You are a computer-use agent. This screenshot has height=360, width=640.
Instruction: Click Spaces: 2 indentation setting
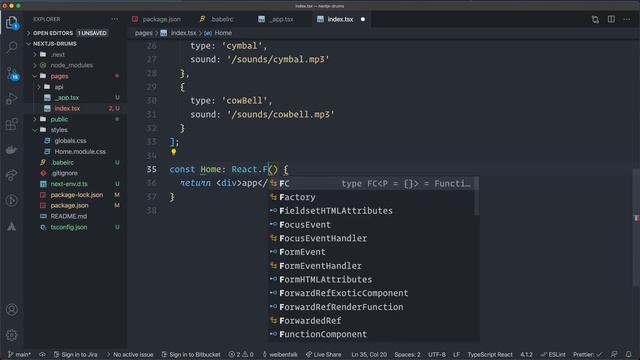[407, 354]
